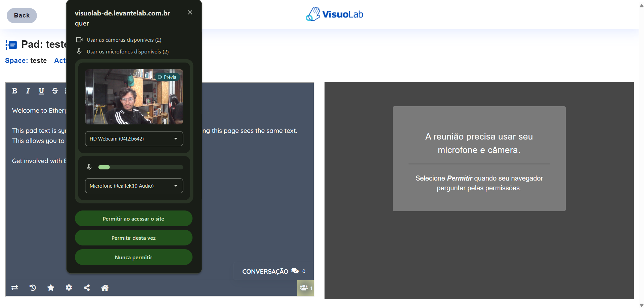Viewport: 644px width, 308px height.
Task: Click the microphone level bar
Action: click(x=141, y=167)
